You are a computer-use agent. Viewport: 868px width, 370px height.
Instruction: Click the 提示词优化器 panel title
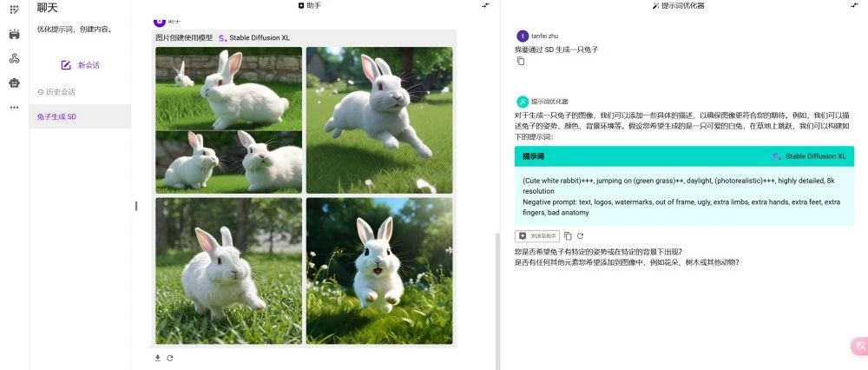(678, 5)
